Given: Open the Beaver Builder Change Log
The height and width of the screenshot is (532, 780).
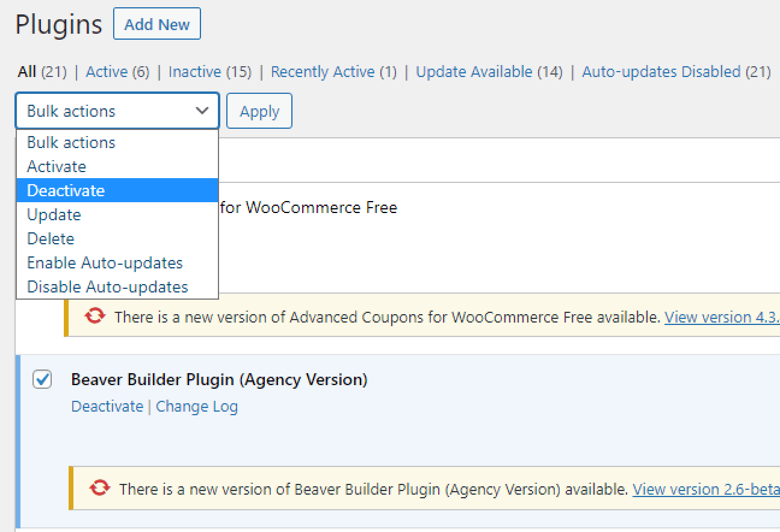Looking at the screenshot, I should (x=196, y=406).
